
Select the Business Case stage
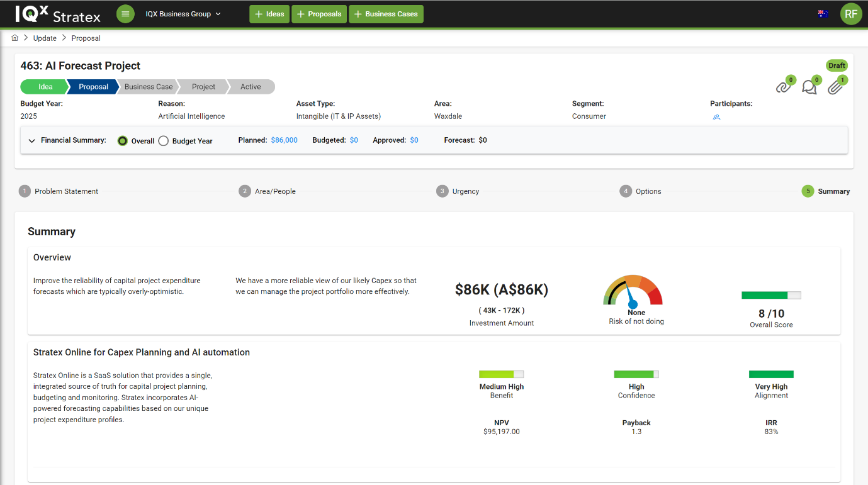click(x=149, y=87)
